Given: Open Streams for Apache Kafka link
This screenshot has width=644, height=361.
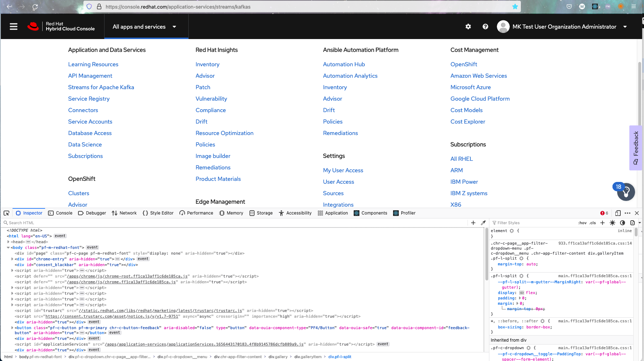Looking at the screenshot, I should (x=101, y=87).
